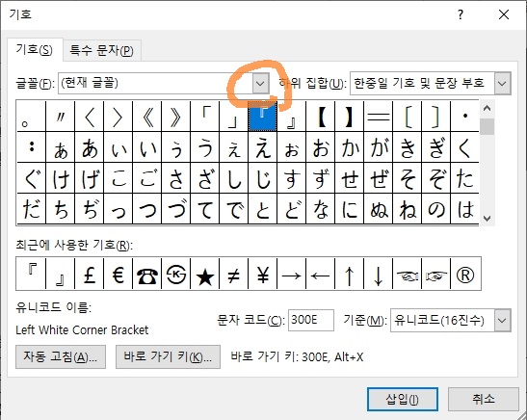Choose the not equal ≠ recent symbol
This screenshot has width=527, height=420.
click(x=233, y=274)
